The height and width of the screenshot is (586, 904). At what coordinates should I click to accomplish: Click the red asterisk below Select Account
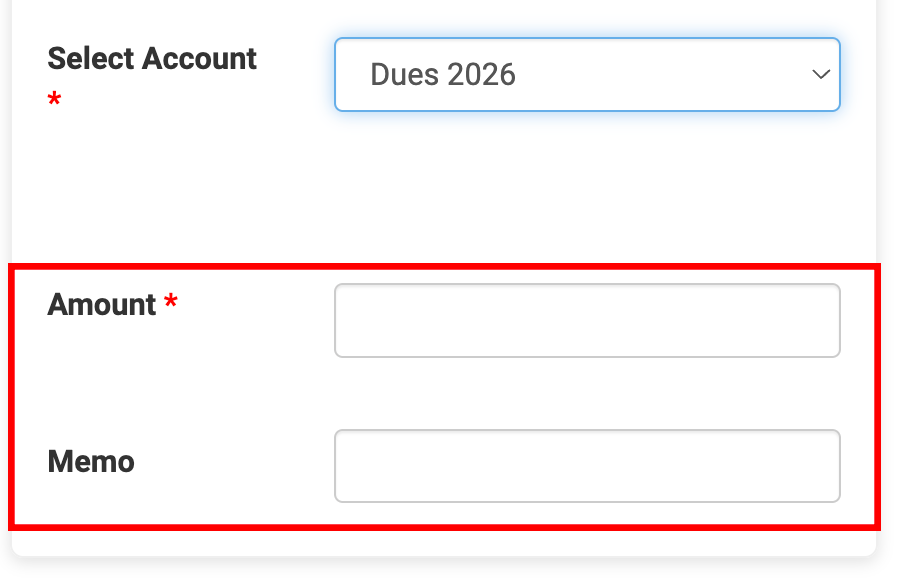[x=54, y=101]
